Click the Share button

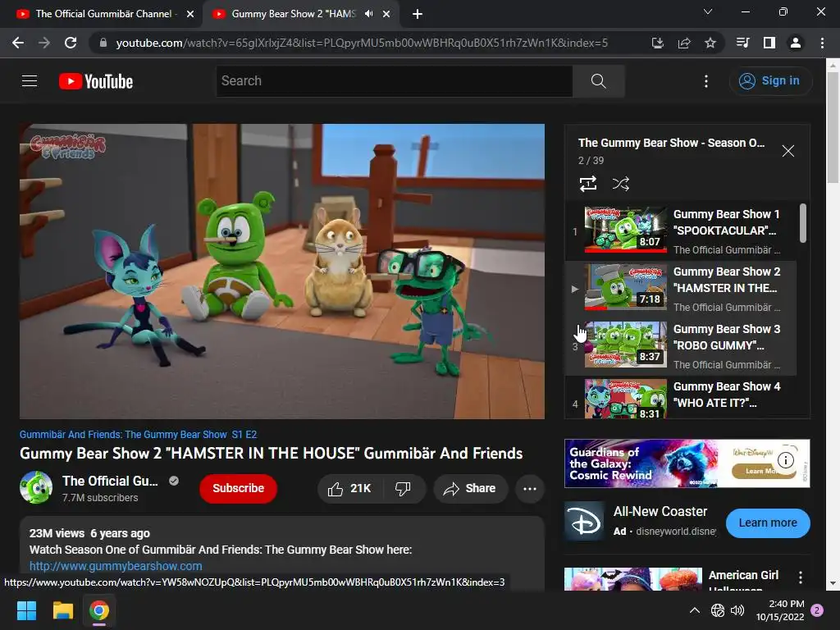click(470, 489)
